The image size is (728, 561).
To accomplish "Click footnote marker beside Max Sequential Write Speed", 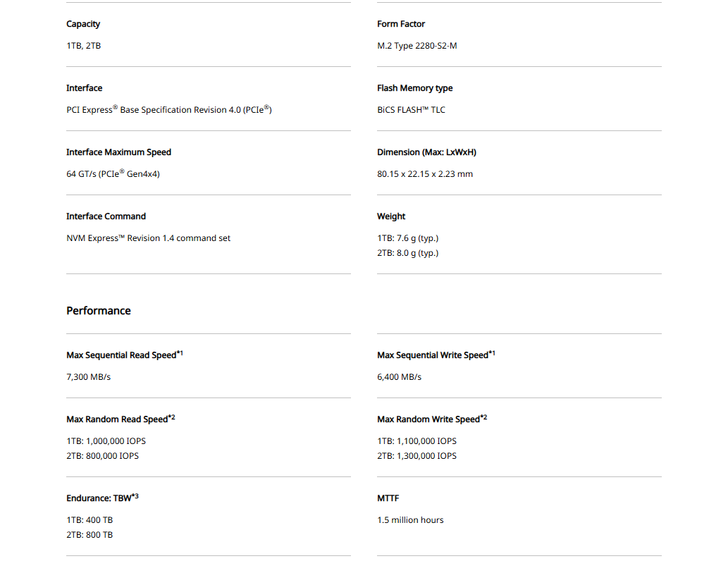I will pos(492,353).
